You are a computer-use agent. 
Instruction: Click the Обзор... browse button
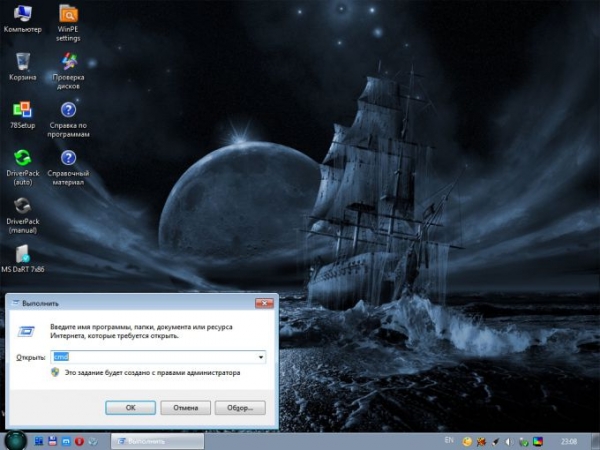coord(240,407)
